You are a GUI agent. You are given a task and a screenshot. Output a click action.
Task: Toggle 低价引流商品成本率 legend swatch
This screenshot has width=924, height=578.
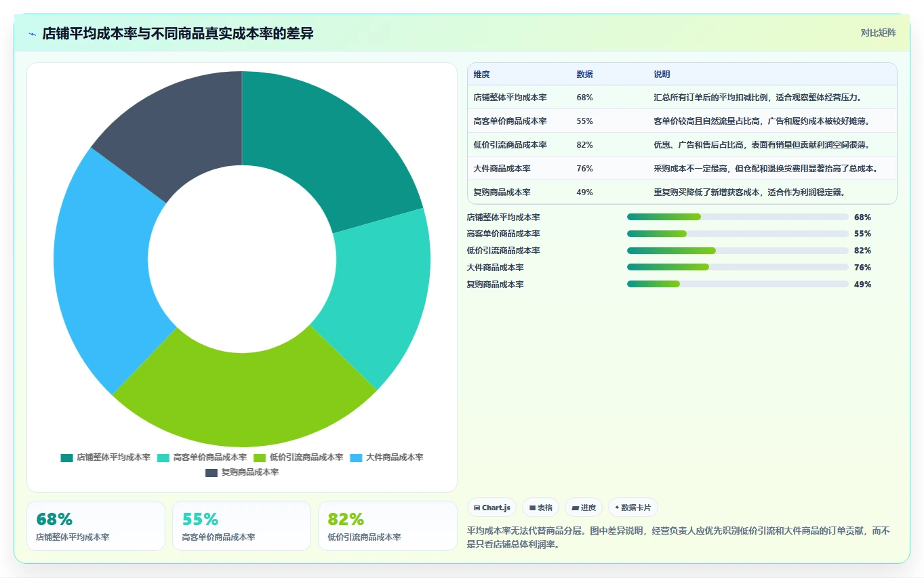260,457
